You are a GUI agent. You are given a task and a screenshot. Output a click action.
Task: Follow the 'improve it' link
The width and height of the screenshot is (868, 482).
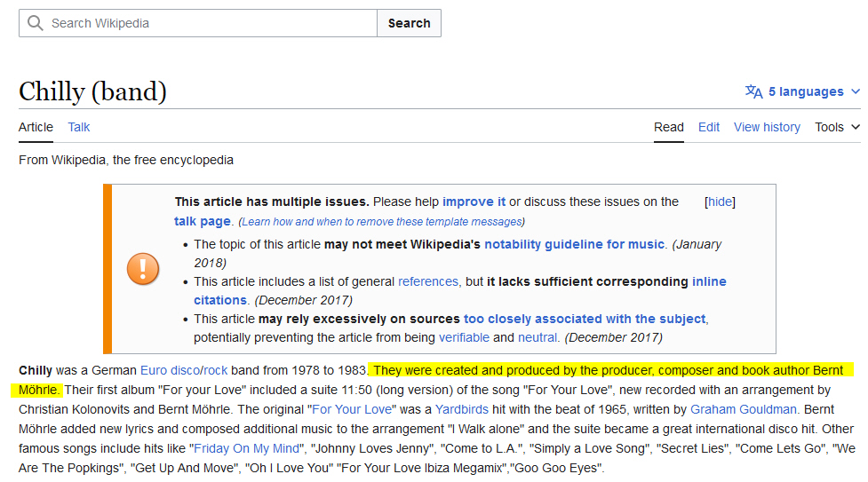[x=474, y=202]
